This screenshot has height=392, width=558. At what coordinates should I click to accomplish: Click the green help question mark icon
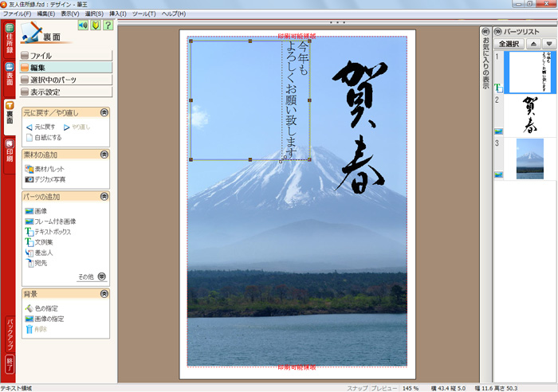pos(107,25)
